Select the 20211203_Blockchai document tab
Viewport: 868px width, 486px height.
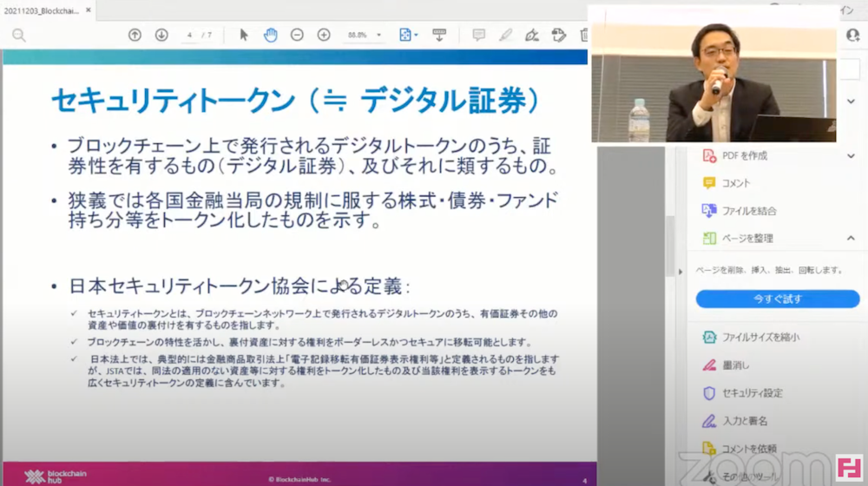point(42,10)
